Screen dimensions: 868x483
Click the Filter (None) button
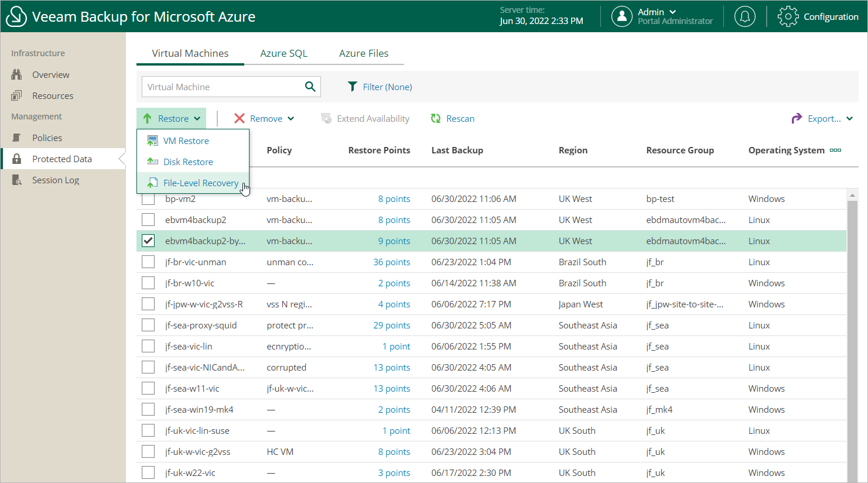(x=380, y=87)
